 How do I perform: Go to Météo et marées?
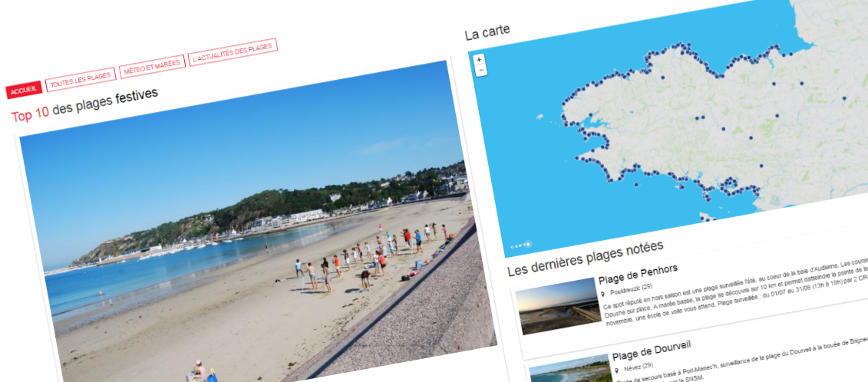(x=152, y=67)
